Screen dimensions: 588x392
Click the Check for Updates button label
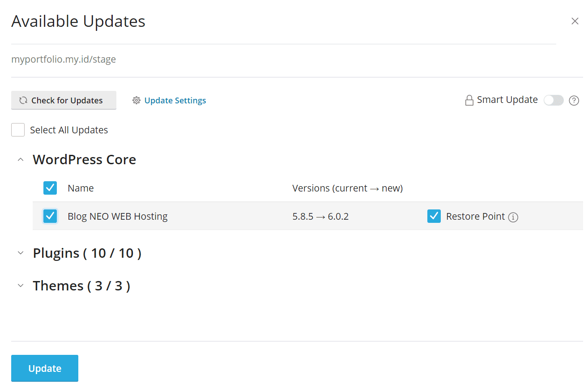point(67,100)
